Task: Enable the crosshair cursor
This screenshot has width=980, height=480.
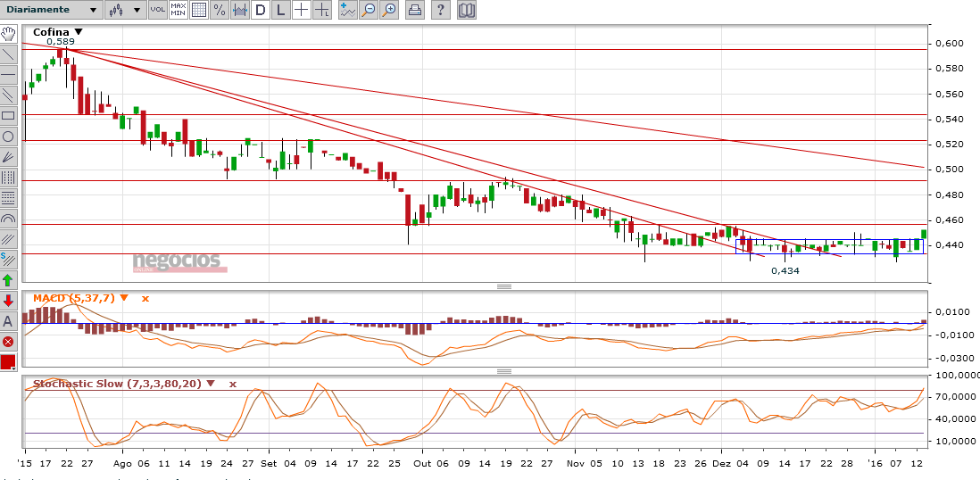Action: point(302,10)
